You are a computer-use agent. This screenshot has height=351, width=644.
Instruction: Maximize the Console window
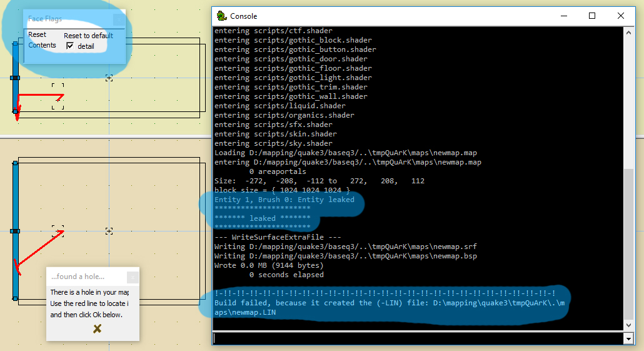[592, 16]
